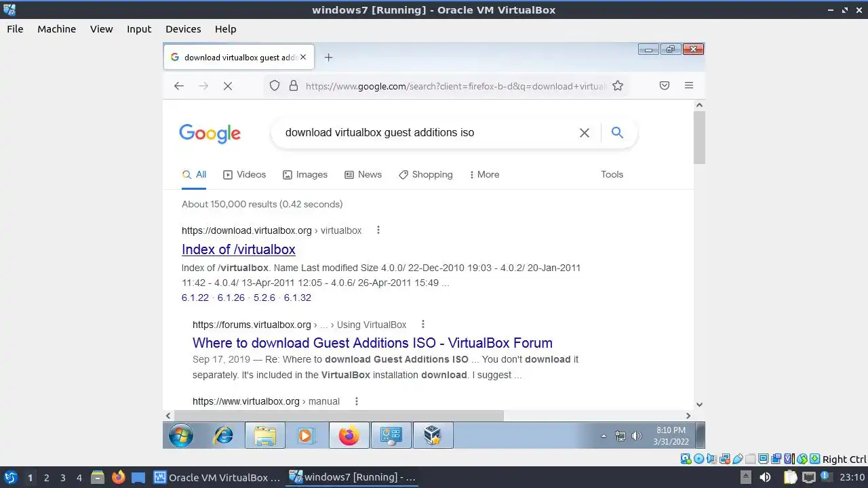Open options for www.virtualbox.org manual result
The image size is (868, 488).
357,401
